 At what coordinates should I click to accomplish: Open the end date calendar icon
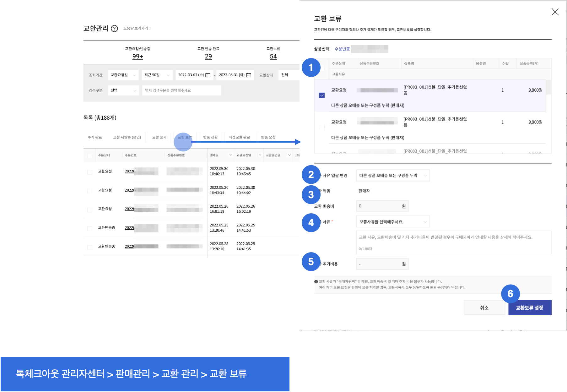pos(249,75)
